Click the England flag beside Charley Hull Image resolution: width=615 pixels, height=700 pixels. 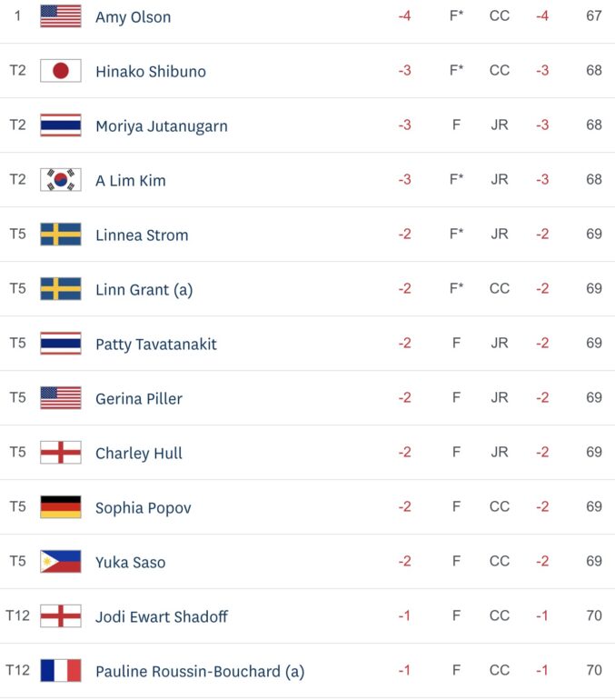pos(61,452)
